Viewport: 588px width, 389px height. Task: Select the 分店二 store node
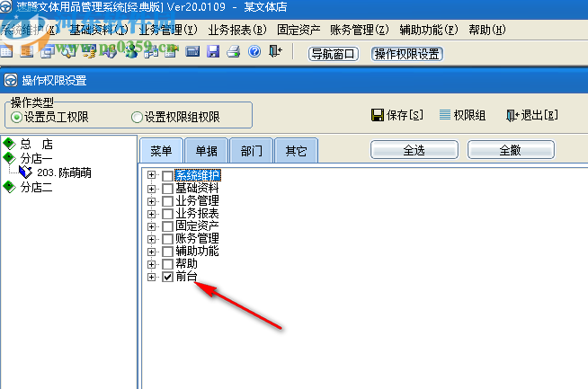(x=36, y=187)
